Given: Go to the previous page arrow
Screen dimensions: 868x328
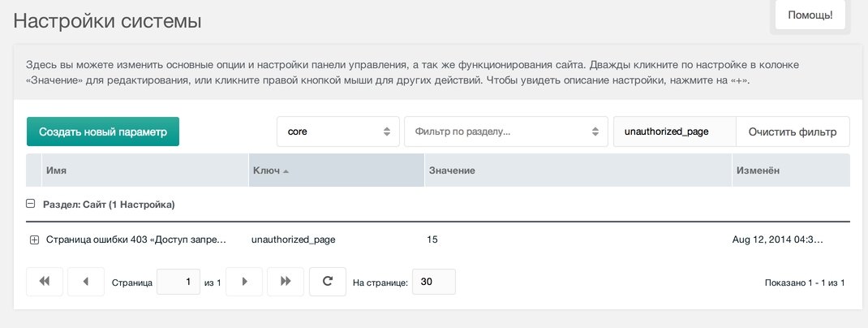Looking at the screenshot, I should click(86, 282).
